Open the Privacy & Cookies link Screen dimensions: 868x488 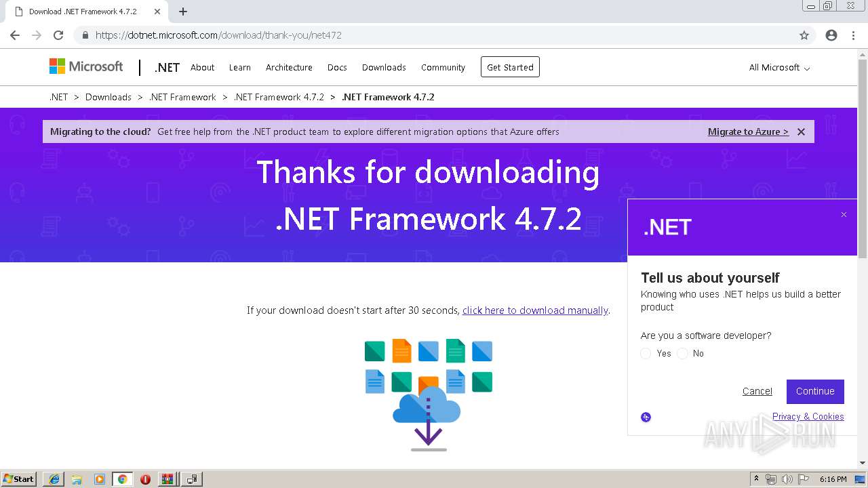(x=808, y=416)
